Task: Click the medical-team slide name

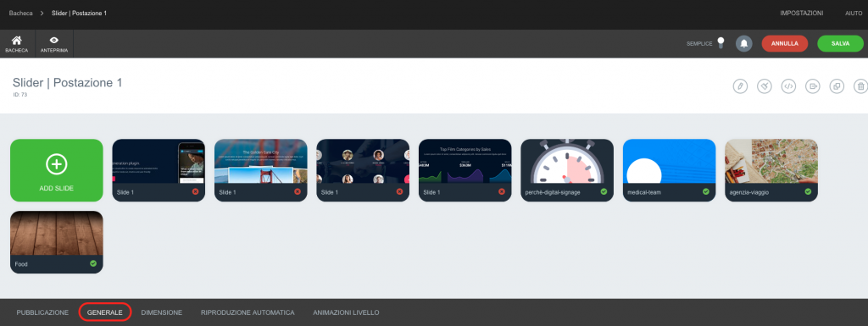Action: [x=645, y=192]
